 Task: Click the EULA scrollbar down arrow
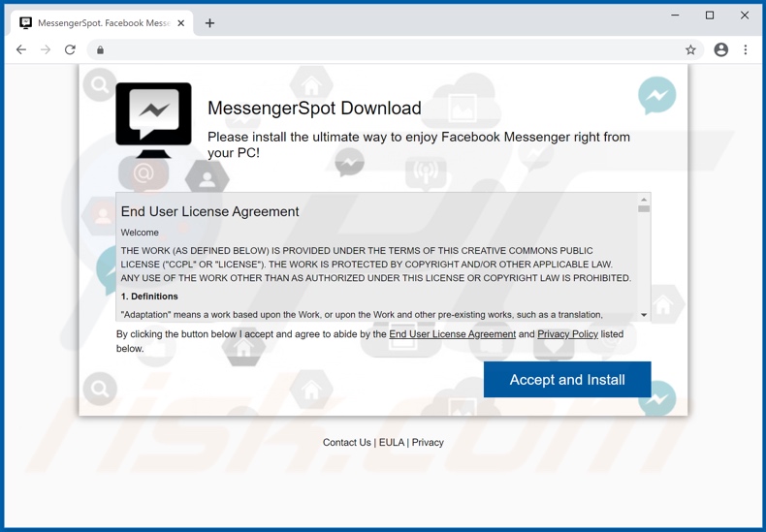coord(644,315)
